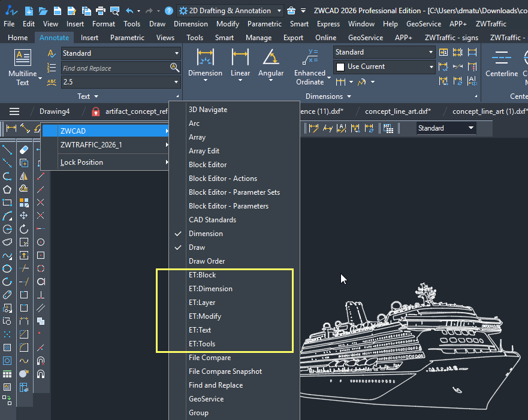
Task: Enable the ET:Text toolbar
Action: tap(200, 330)
